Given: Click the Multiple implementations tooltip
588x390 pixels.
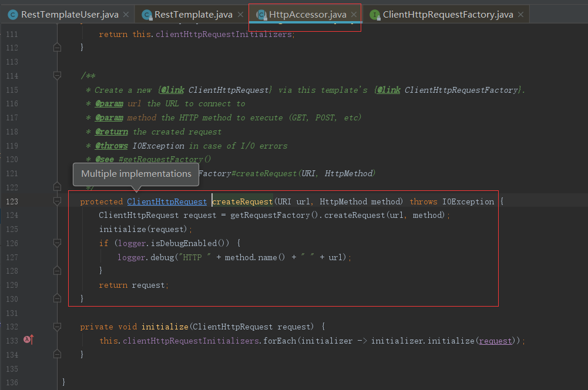Looking at the screenshot, I should coord(136,174).
